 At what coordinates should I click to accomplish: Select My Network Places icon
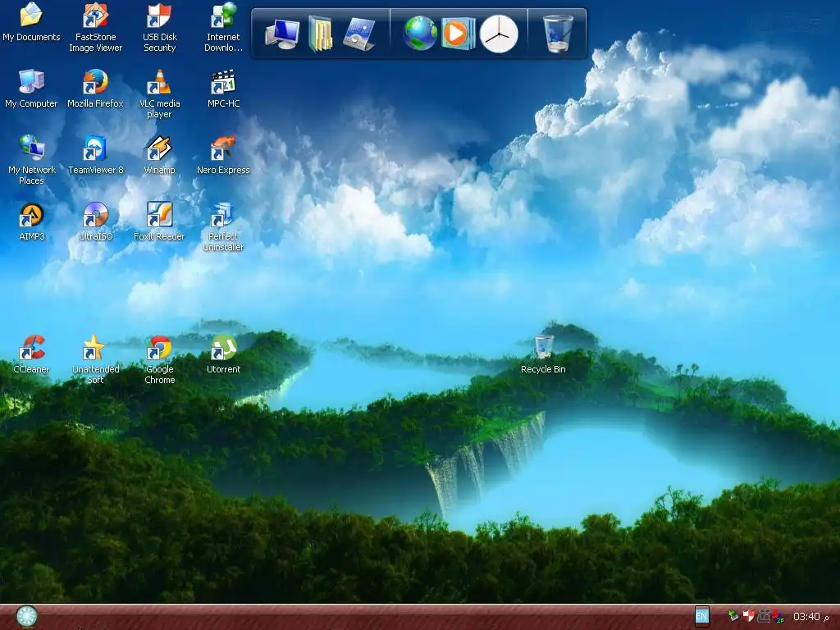[31, 160]
